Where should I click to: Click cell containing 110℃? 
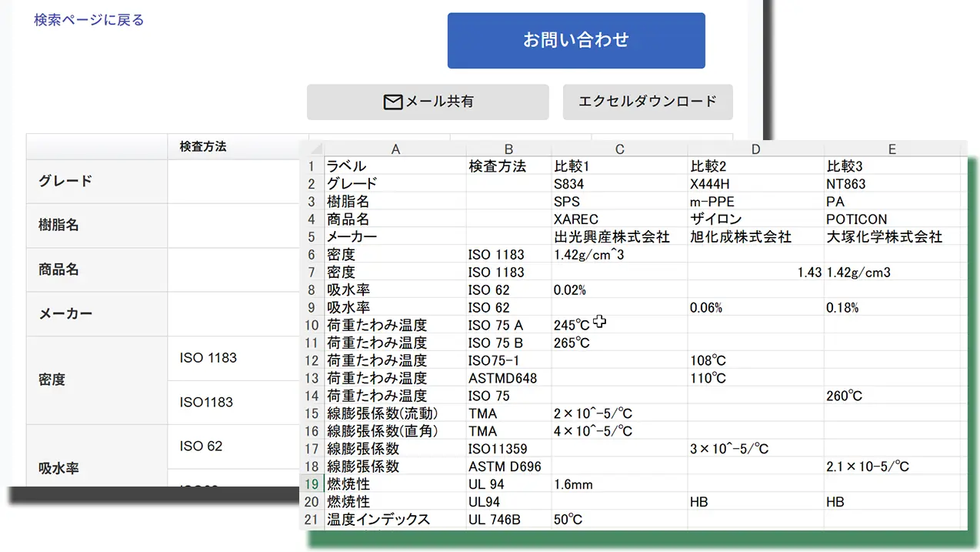[x=755, y=378]
